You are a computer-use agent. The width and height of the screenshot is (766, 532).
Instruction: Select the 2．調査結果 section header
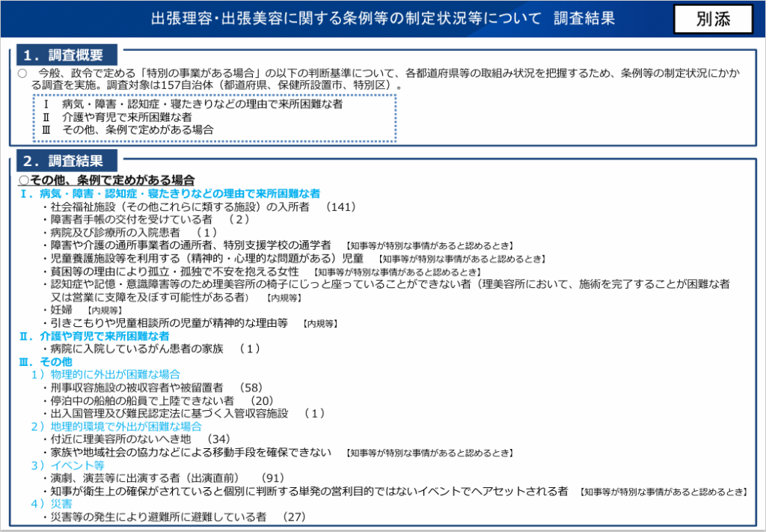[x=63, y=160]
